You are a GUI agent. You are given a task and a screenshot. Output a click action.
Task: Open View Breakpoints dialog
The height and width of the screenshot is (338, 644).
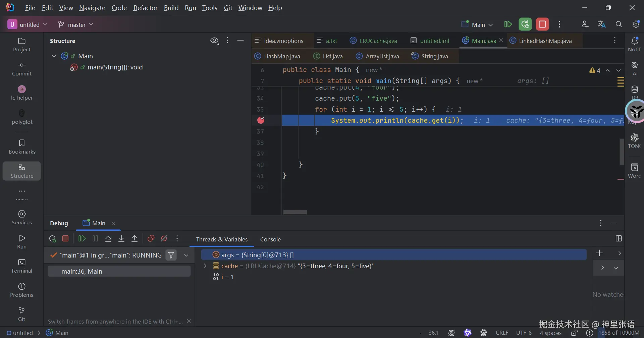[x=151, y=239]
